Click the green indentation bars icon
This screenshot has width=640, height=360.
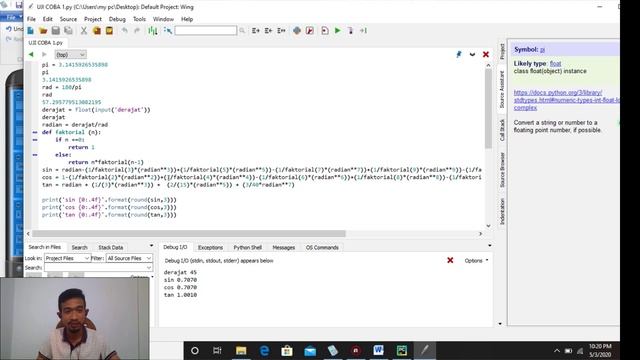[x=153, y=31]
